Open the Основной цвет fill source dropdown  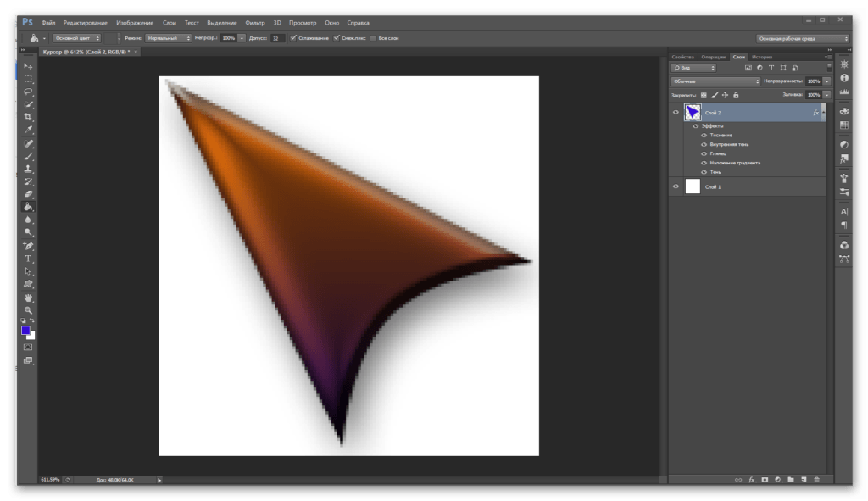click(x=77, y=38)
